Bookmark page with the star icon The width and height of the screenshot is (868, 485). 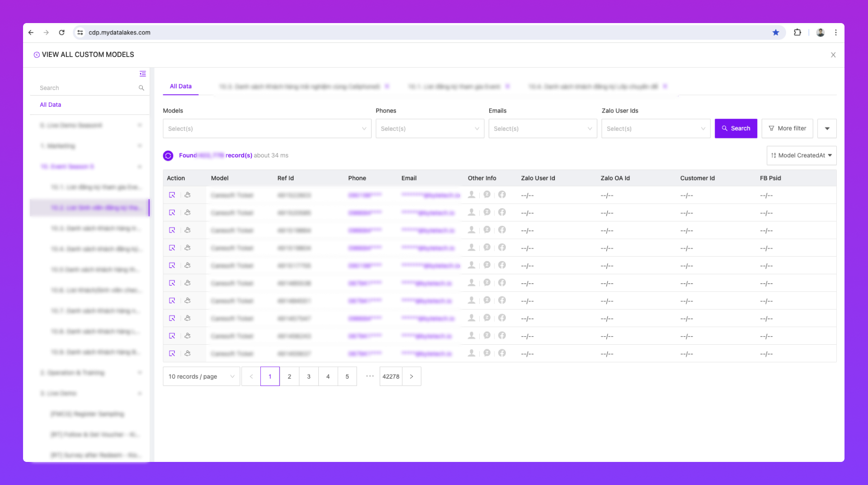click(776, 33)
